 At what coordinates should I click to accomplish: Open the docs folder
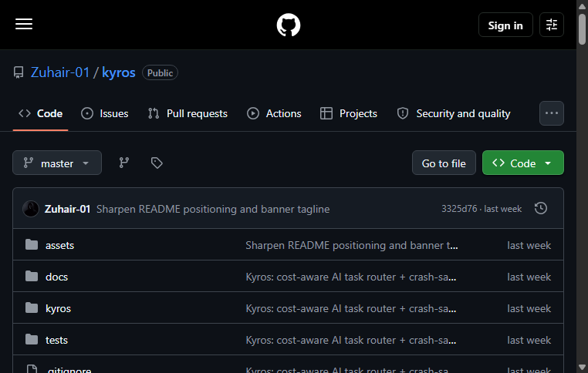56,277
